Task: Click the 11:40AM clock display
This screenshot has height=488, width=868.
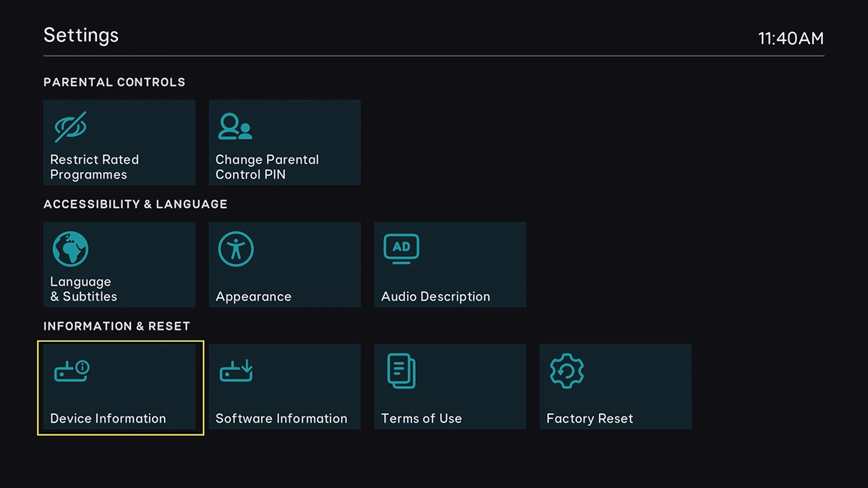Action: click(791, 38)
